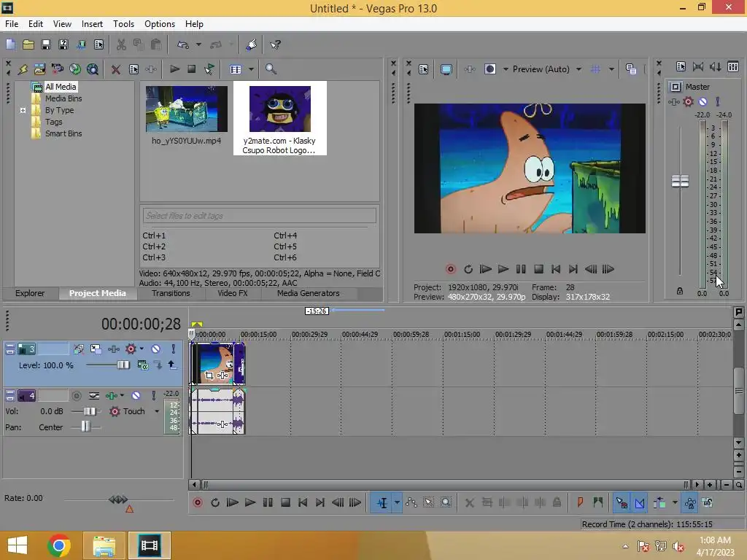Click the Event Pan/Crop icon on video clip
Viewport: 747px width, 560px height.
(209, 376)
